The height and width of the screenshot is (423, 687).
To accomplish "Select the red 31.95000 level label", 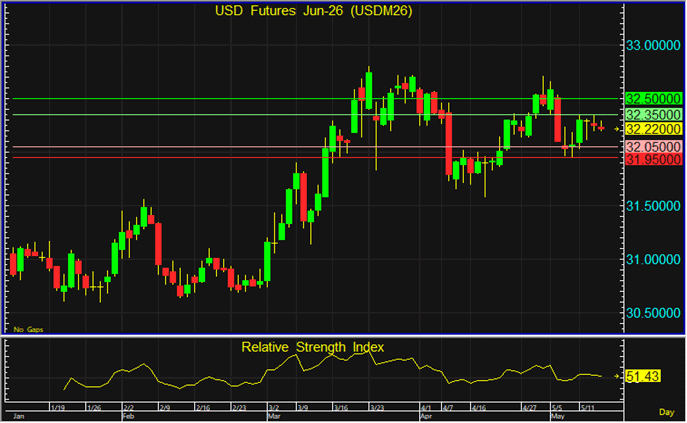I will click(x=653, y=159).
